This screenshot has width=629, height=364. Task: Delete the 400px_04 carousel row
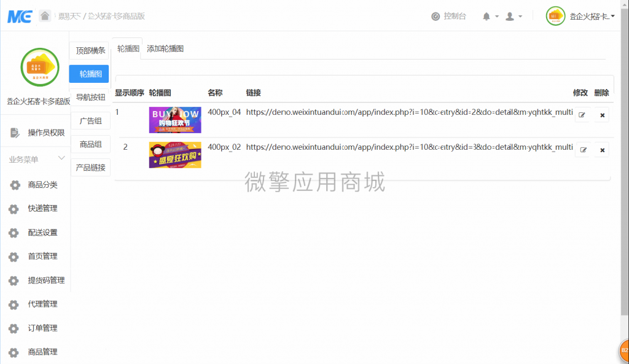[x=602, y=115]
